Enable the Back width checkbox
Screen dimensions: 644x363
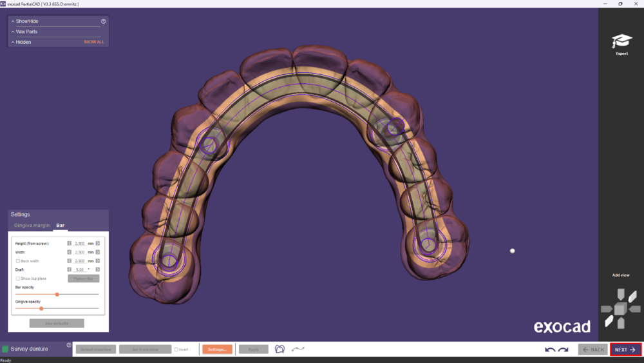pos(17,261)
